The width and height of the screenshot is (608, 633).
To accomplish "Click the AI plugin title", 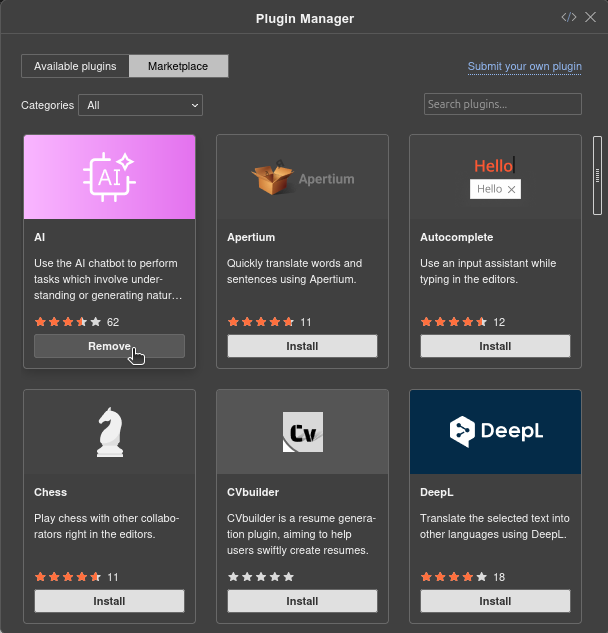I will [40, 237].
